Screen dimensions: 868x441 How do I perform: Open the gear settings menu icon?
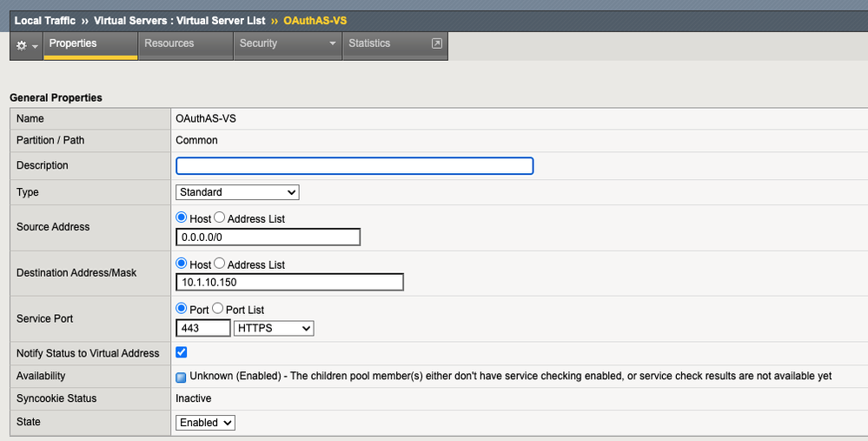click(x=23, y=44)
